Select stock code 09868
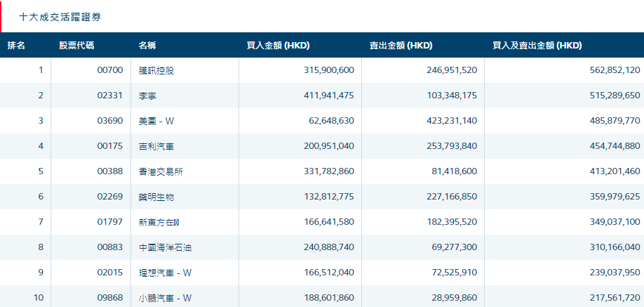This screenshot has width=644, height=307. [110, 298]
